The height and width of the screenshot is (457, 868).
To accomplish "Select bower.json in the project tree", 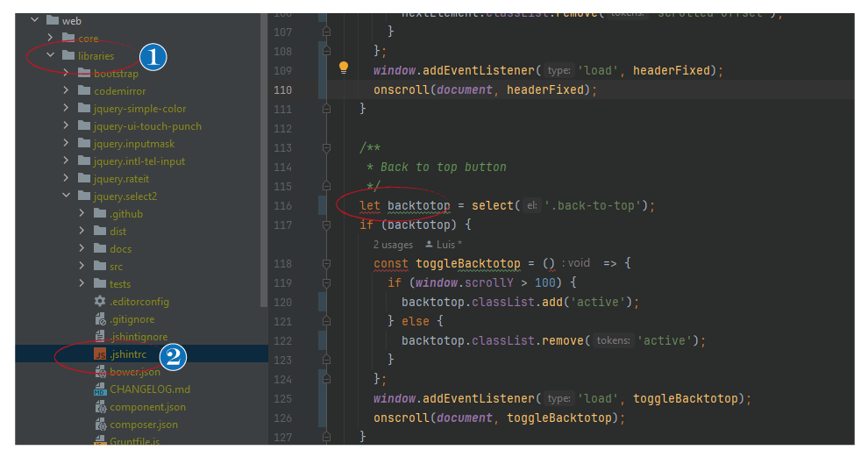I will tap(134, 372).
